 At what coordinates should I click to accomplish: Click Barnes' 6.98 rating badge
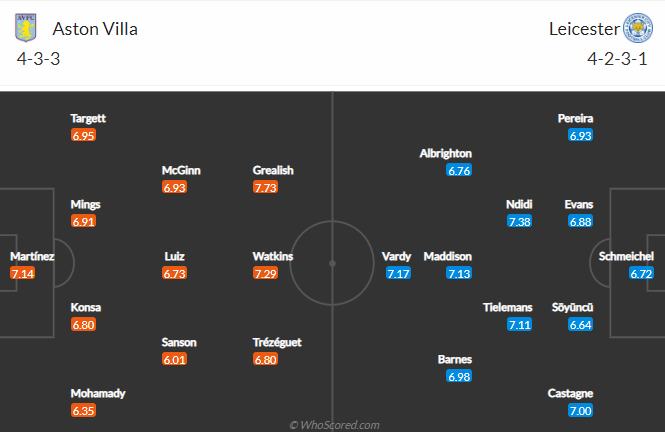coord(459,376)
